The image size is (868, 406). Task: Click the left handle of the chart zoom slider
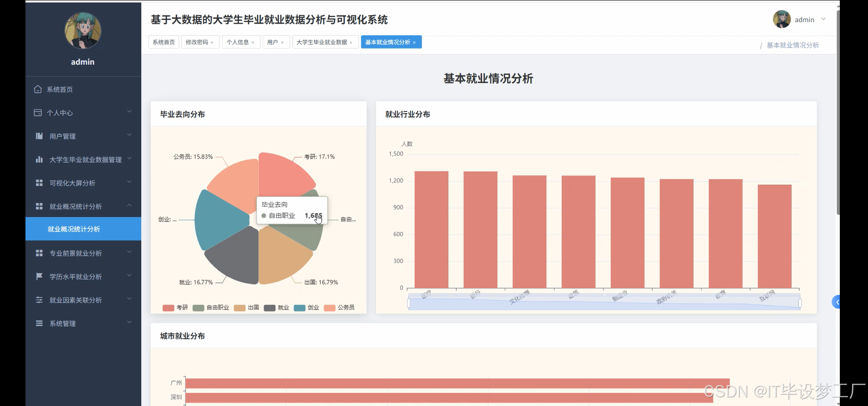click(409, 303)
